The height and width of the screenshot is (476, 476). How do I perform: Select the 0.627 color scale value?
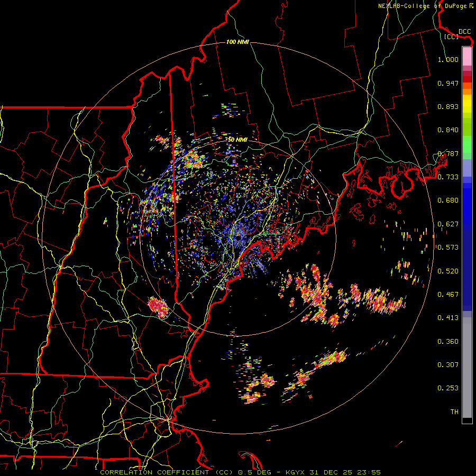pyautogui.click(x=448, y=224)
